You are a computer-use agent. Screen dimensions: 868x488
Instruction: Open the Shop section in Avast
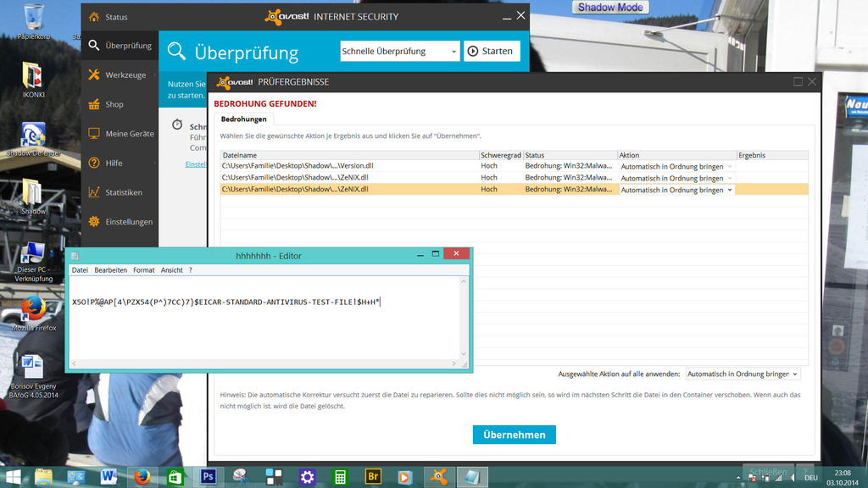pos(120,104)
